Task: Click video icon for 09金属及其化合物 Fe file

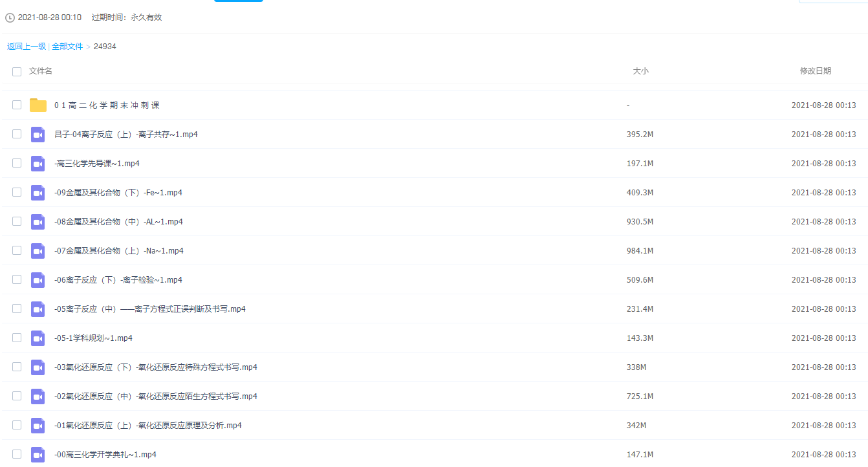Action: click(38, 193)
